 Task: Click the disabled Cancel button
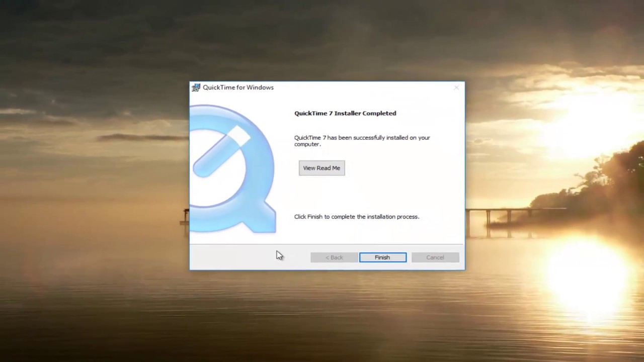tap(435, 257)
